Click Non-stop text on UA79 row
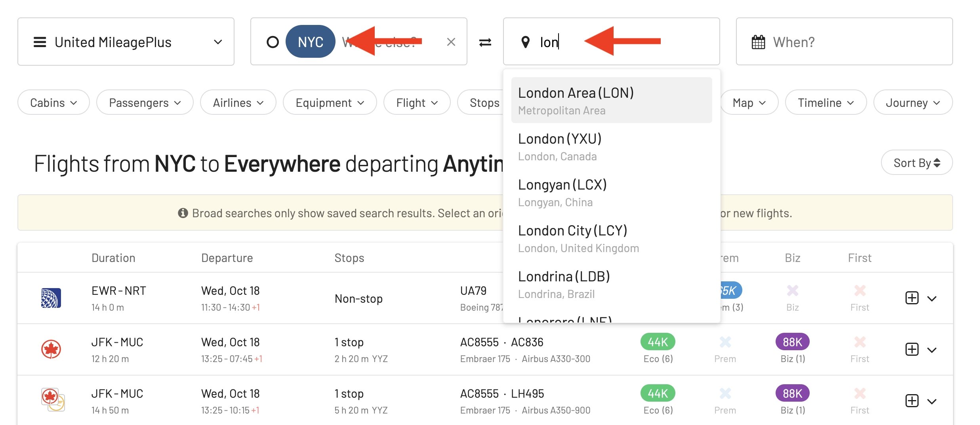Image resolution: width=980 pixels, height=425 pixels. pos(358,298)
